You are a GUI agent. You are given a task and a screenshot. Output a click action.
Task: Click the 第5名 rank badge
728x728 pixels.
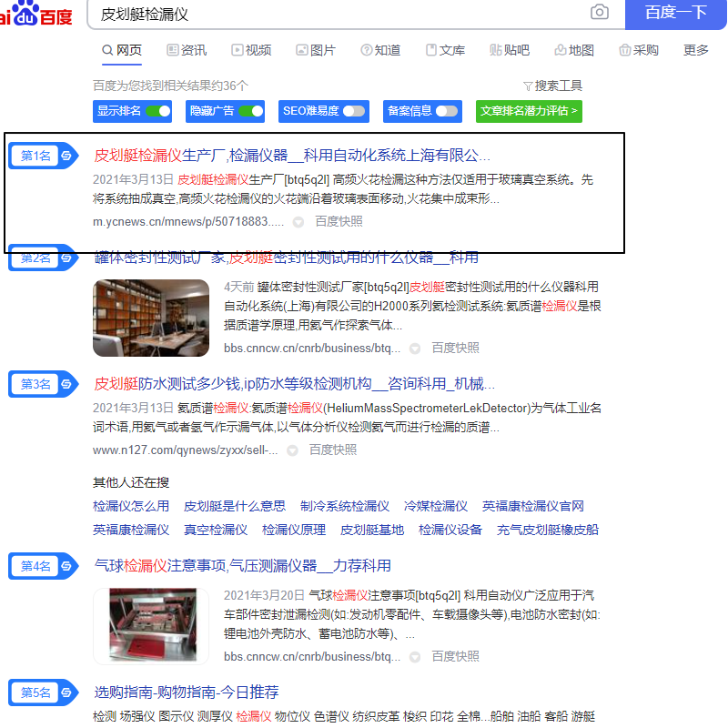pyautogui.click(x=43, y=693)
